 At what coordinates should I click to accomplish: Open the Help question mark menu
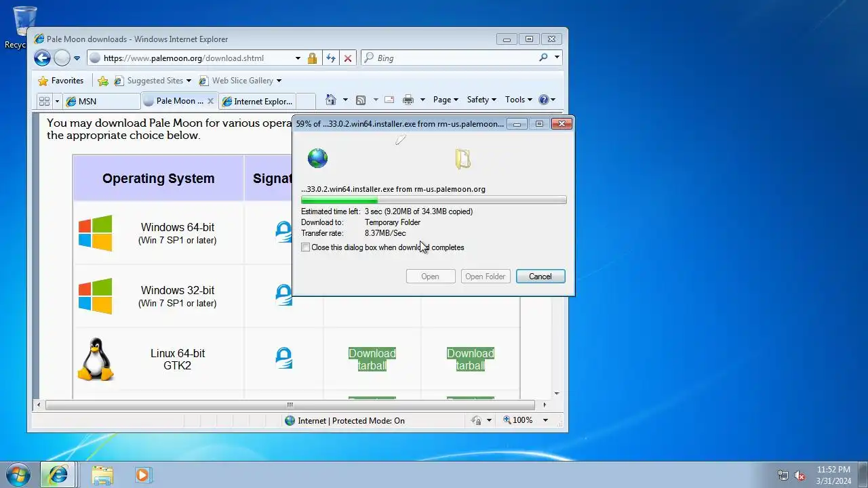tap(547, 100)
